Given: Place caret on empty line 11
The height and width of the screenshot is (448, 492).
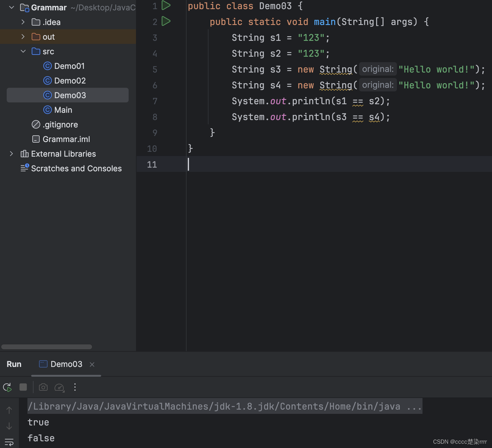Looking at the screenshot, I should coord(339,164).
